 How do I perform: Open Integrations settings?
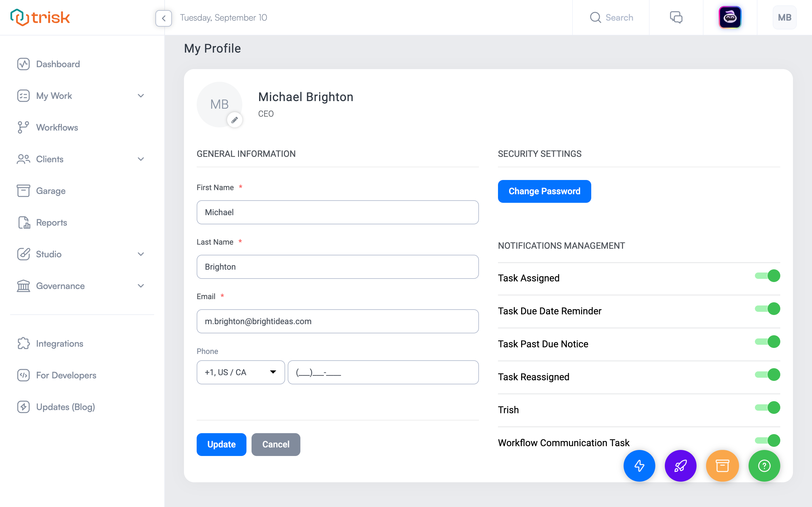click(x=59, y=343)
